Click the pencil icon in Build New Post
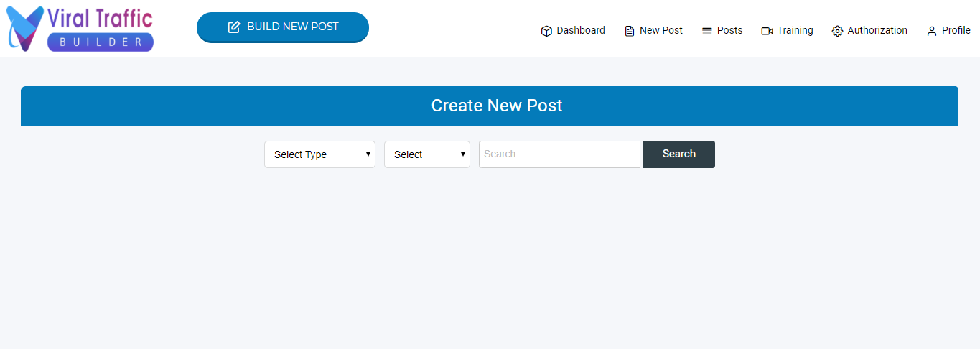This screenshot has width=980, height=349. (234, 27)
